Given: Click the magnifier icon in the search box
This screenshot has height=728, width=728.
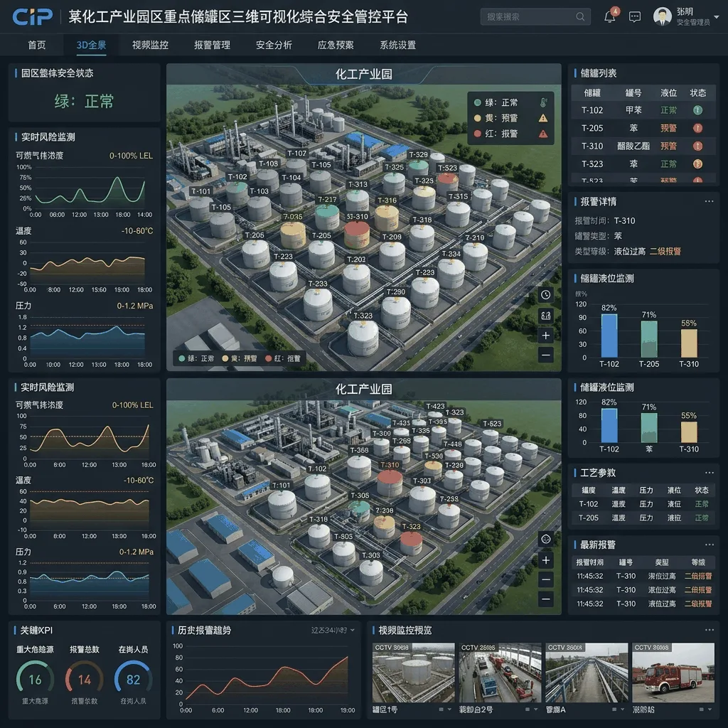Looking at the screenshot, I should tap(580, 17).
